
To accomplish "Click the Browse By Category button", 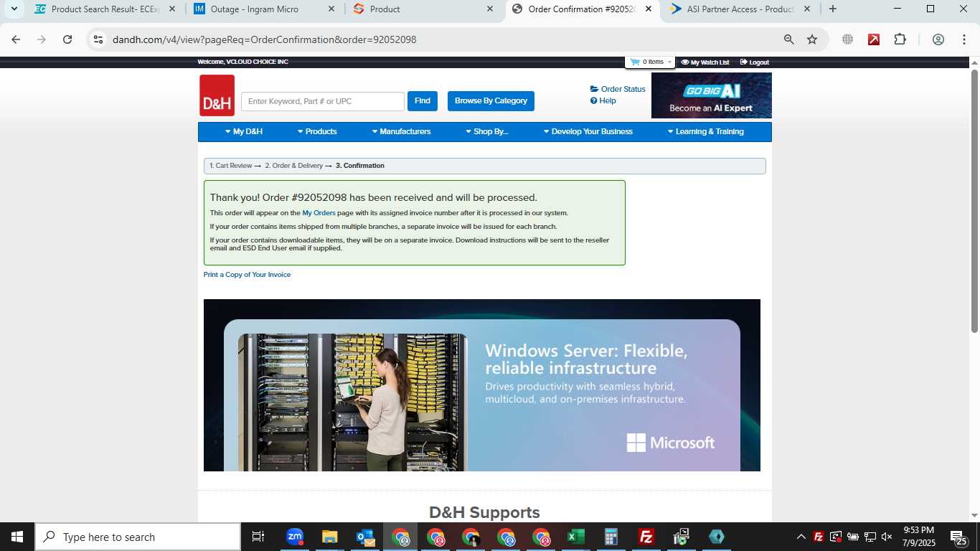I will (491, 101).
